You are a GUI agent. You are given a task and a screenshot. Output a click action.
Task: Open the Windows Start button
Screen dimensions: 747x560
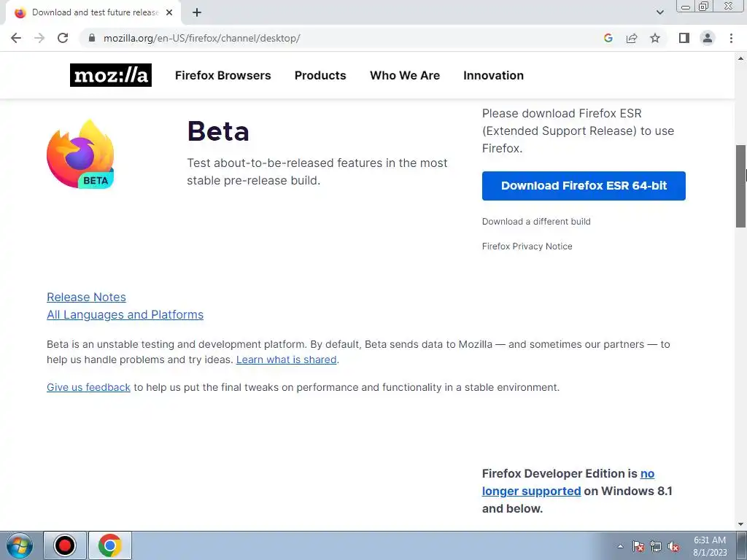pos(20,545)
